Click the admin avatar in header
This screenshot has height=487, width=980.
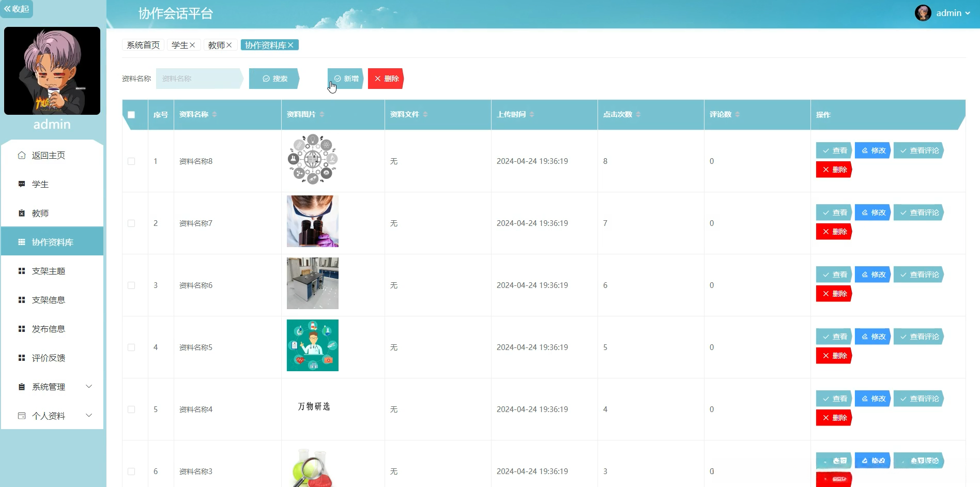[923, 13]
